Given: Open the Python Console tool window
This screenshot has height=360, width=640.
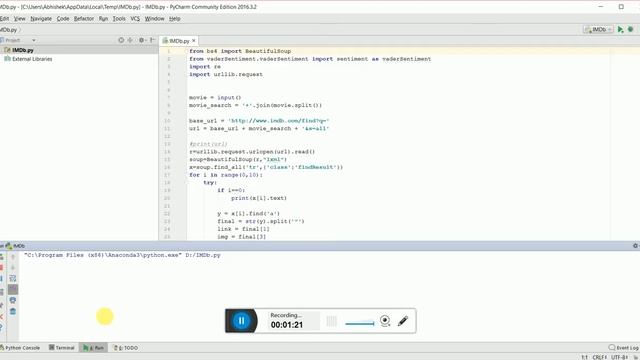Looking at the screenshot, I should pos(20,348).
